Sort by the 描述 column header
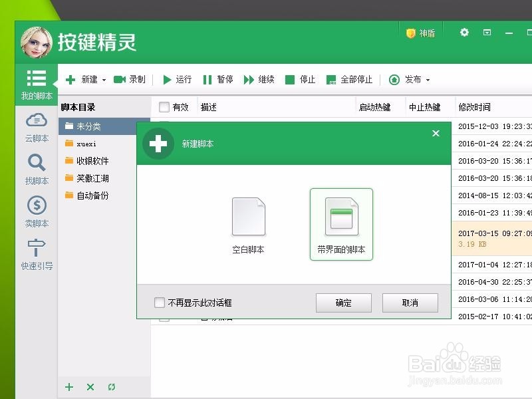The width and height of the screenshot is (532, 399). click(208, 107)
